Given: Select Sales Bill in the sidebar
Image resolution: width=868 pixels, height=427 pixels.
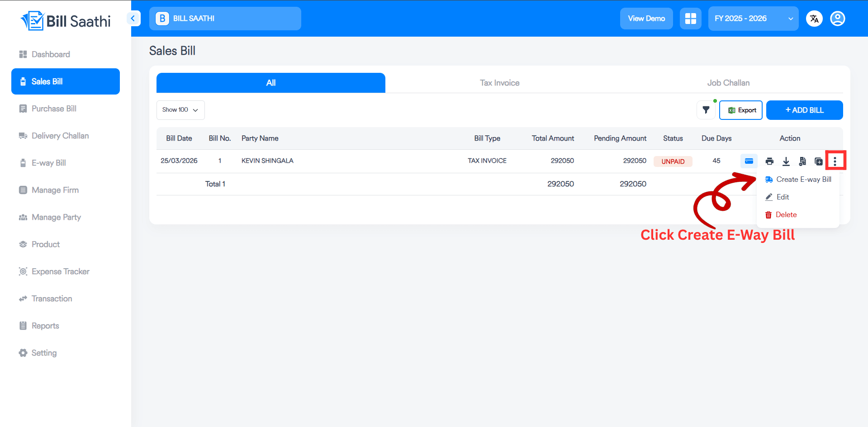Looking at the screenshot, I should (66, 81).
